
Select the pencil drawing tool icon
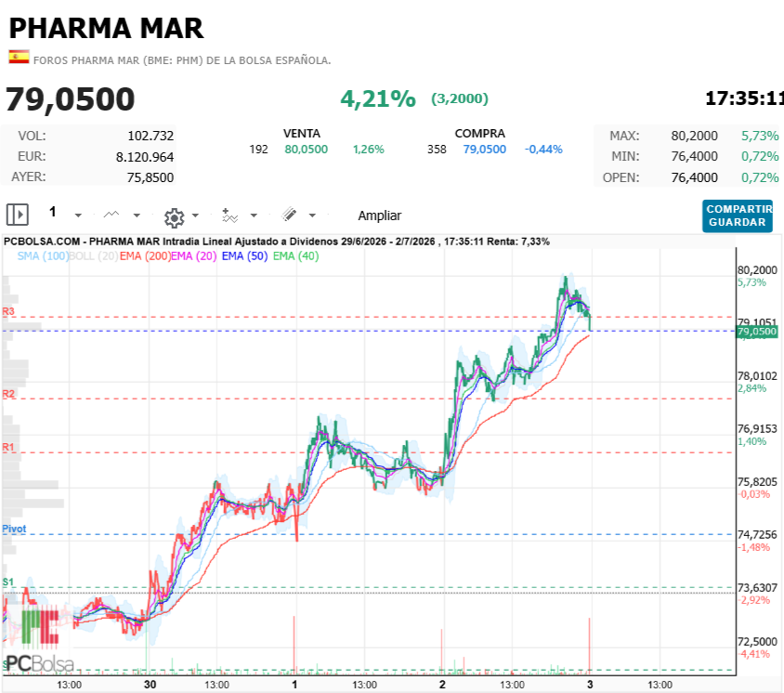tap(289, 215)
